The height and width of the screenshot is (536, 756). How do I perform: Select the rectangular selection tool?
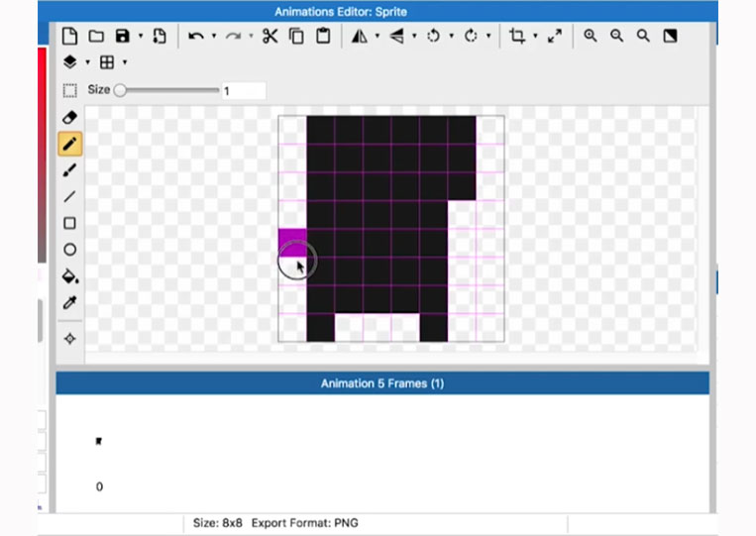point(70,90)
